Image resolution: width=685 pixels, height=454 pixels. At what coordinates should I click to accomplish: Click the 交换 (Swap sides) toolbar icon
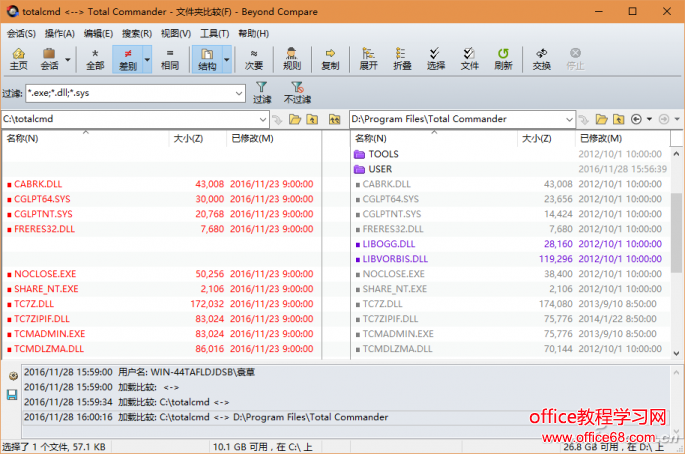[541, 59]
